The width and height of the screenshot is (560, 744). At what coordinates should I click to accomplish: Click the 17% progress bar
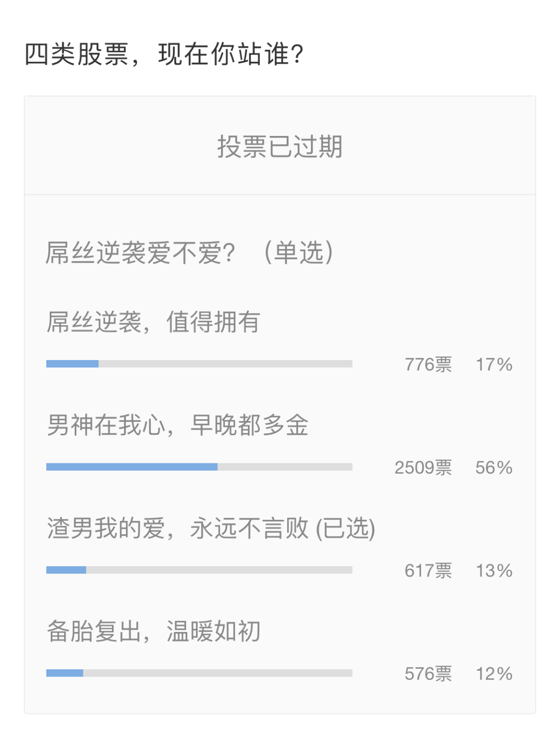[x=199, y=364]
